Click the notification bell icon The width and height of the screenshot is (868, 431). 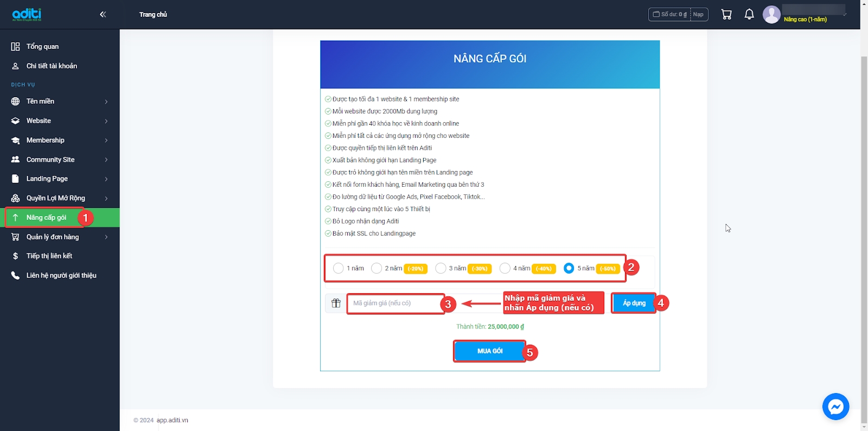click(749, 15)
